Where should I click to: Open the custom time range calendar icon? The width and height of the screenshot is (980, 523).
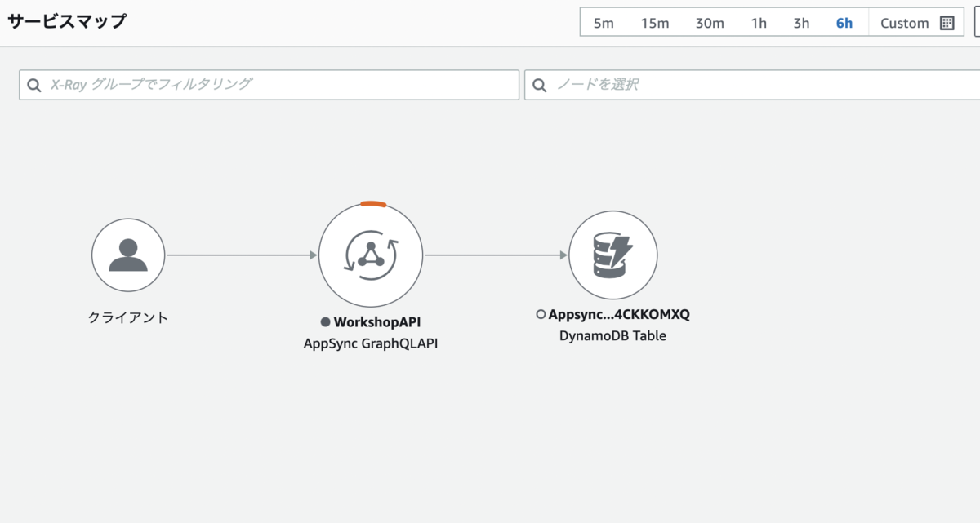[947, 23]
